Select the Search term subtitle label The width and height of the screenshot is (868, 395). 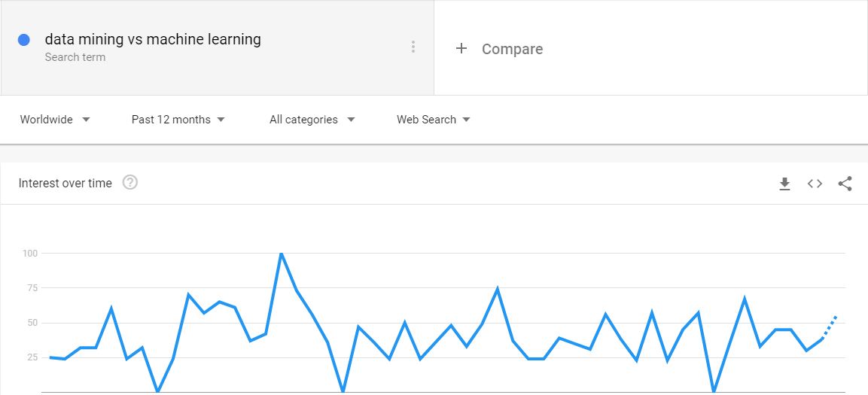pos(75,57)
